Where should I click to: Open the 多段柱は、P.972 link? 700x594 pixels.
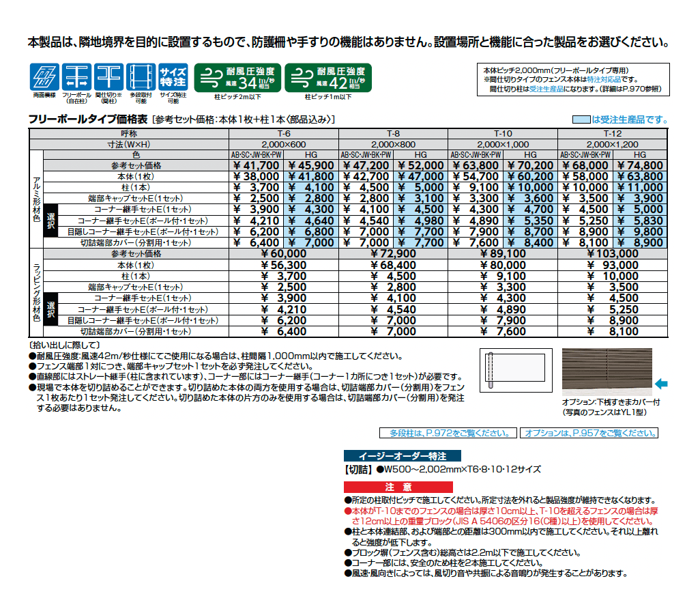448,433
